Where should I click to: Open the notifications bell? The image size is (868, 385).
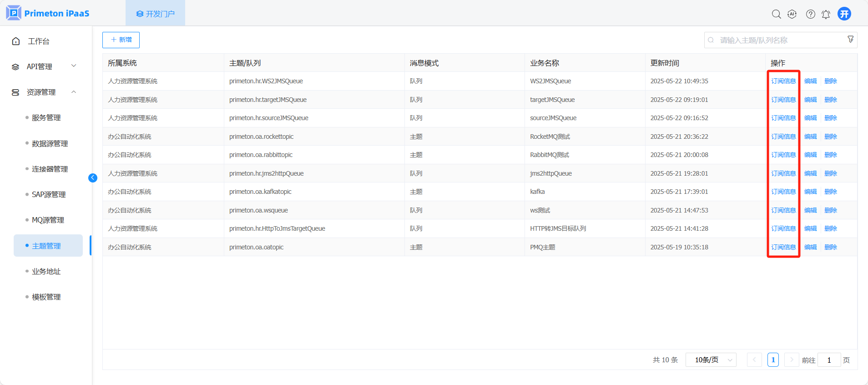(x=826, y=15)
